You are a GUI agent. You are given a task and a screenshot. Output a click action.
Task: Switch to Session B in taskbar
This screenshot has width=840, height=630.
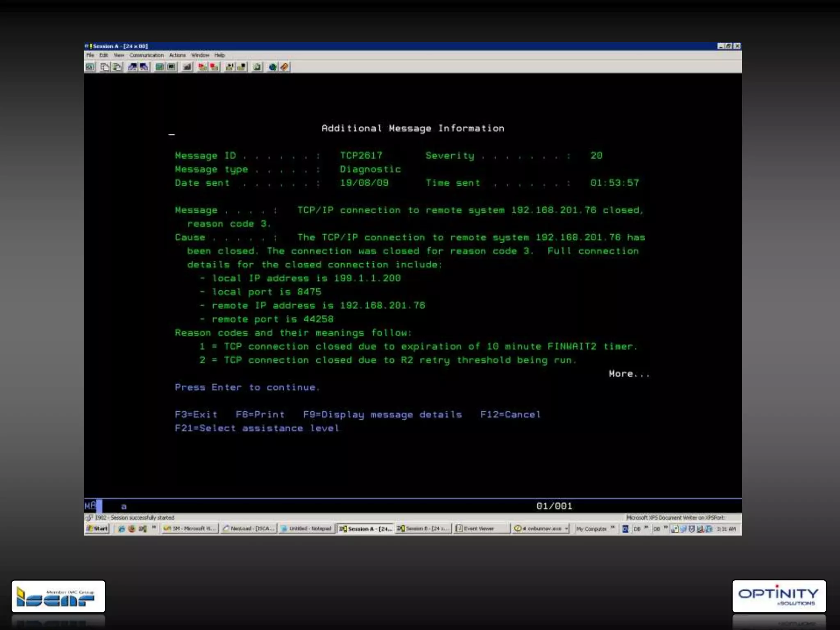423,528
